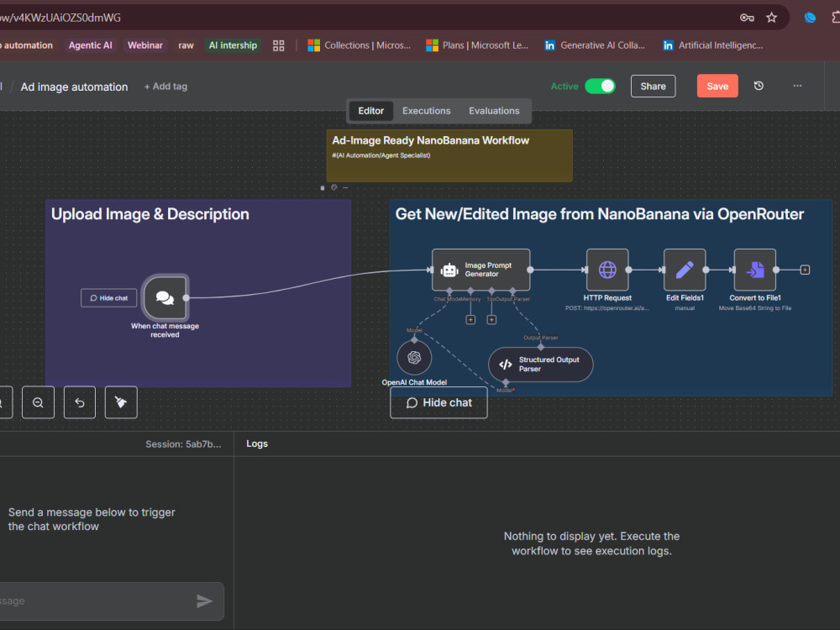Select the Convert to File1 node
This screenshot has width=840, height=630.
(755, 270)
